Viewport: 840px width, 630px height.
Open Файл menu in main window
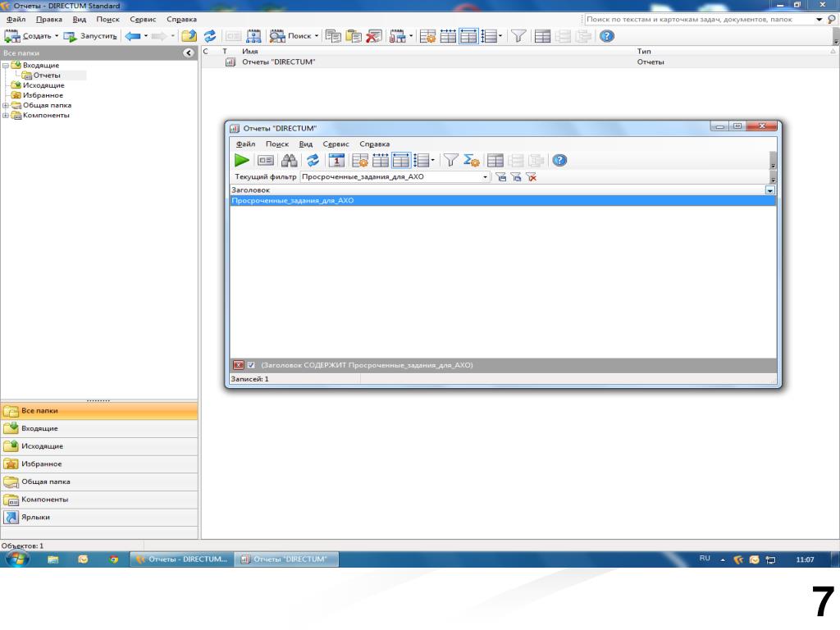(x=16, y=20)
